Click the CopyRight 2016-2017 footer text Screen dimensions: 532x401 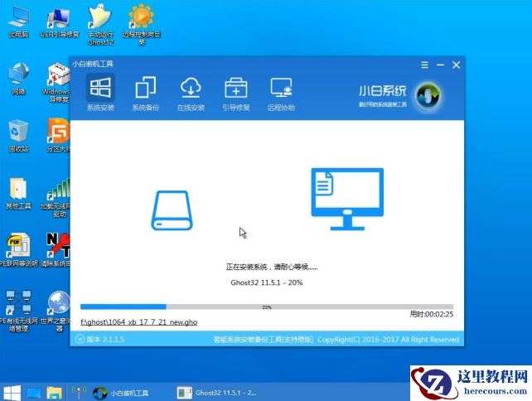[388, 339]
